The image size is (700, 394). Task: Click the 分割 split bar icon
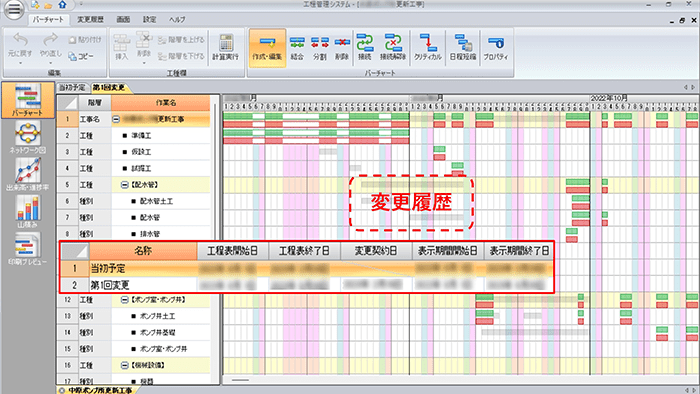coord(320,48)
